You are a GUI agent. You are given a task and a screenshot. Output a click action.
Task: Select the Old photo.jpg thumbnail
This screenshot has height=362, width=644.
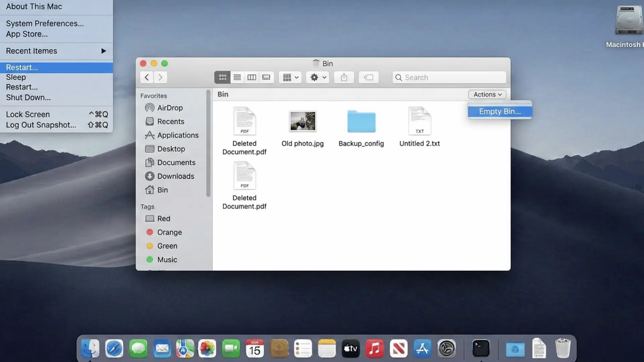(303, 121)
